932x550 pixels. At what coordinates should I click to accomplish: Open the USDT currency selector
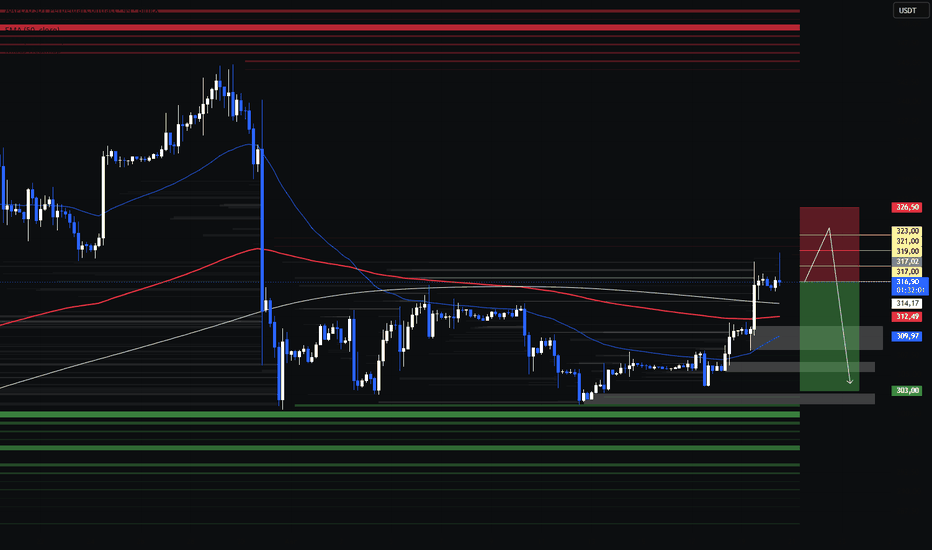pos(909,10)
